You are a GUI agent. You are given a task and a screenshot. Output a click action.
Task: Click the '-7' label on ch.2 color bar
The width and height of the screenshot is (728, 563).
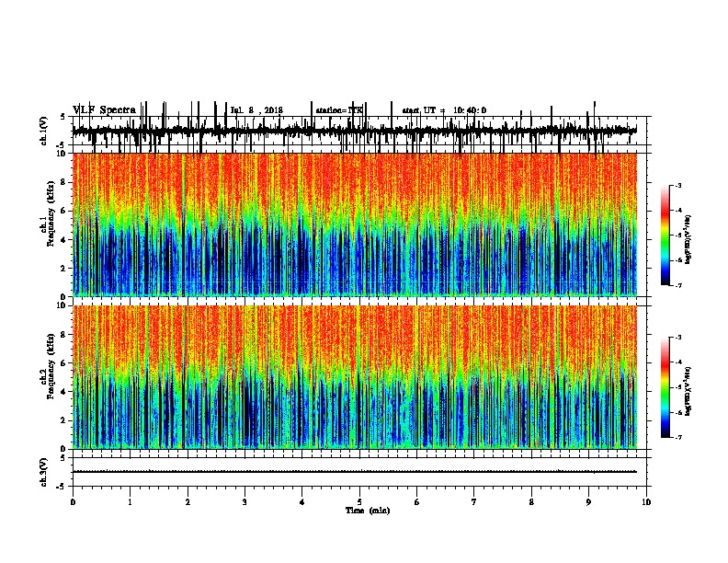[677, 437]
